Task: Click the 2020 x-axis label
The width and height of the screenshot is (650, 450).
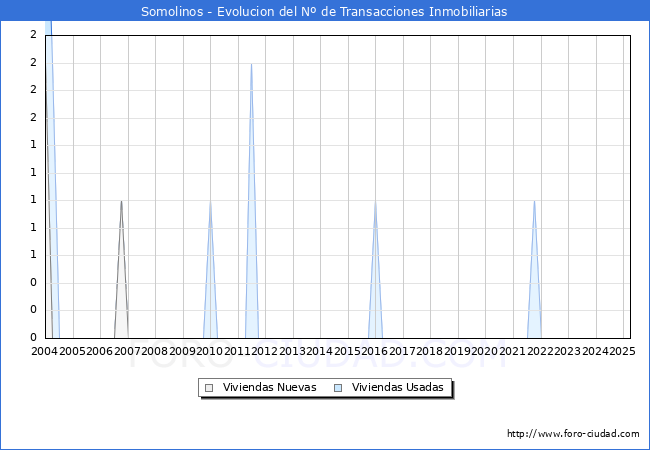Action: click(x=484, y=351)
